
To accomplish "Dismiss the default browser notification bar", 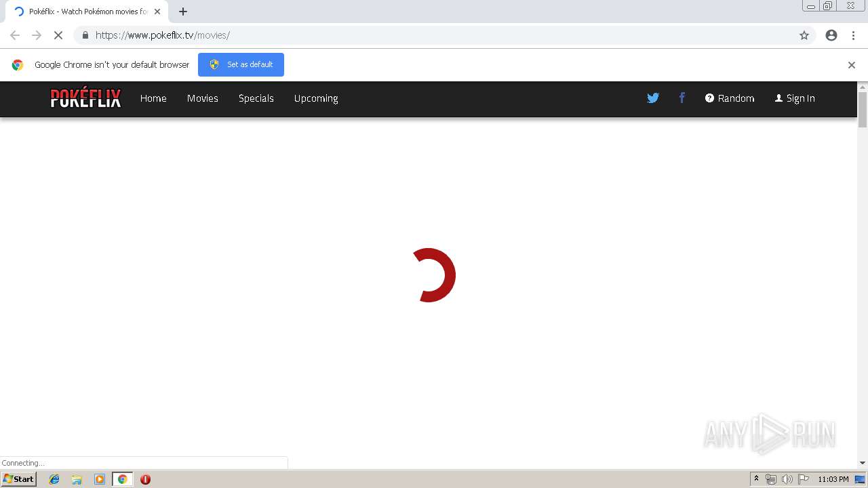I will pyautogui.click(x=852, y=65).
